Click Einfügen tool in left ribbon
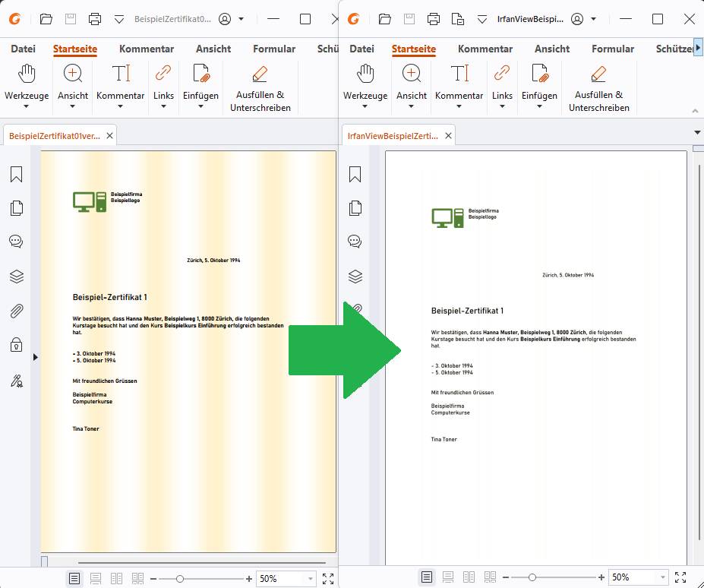 pos(200,87)
